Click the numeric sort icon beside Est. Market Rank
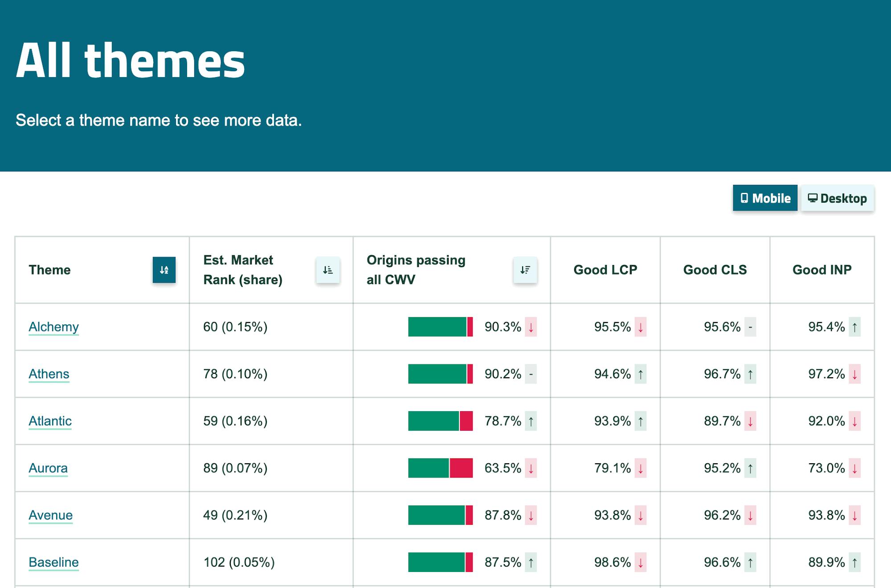The image size is (891, 588). tap(327, 270)
